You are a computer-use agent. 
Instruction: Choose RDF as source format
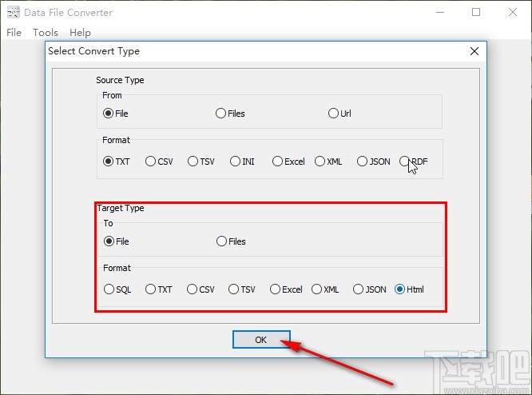(414, 162)
